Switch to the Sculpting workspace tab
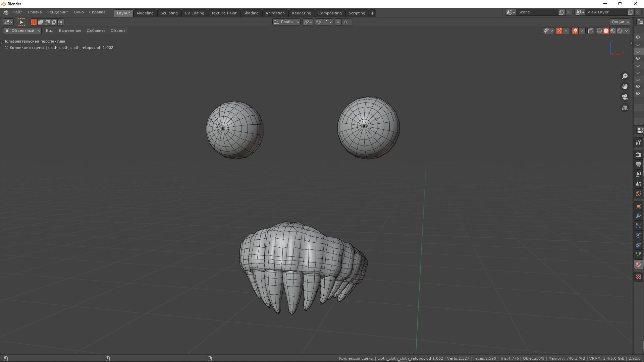The height and width of the screenshot is (362, 644). click(169, 13)
